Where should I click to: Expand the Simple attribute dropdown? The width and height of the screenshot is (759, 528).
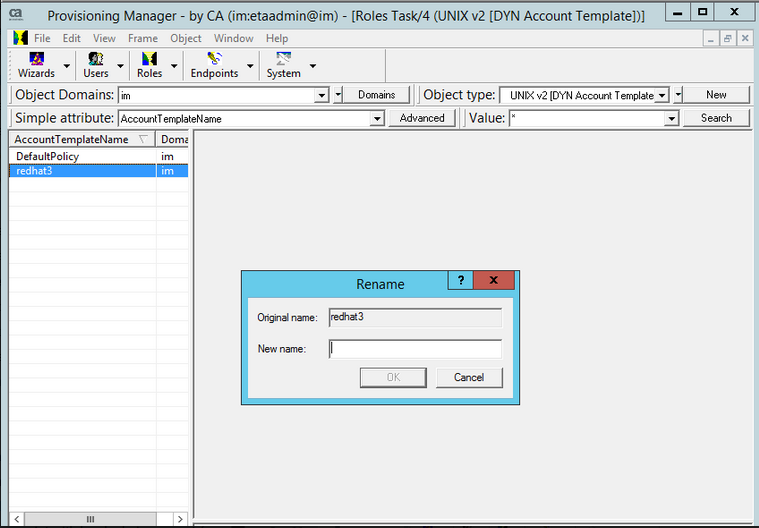pos(377,118)
